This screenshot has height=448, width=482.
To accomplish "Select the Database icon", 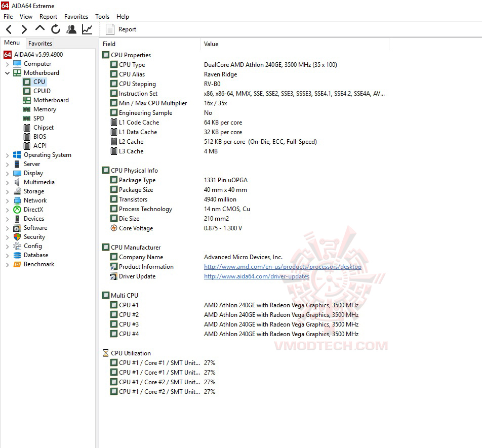I will point(17,255).
